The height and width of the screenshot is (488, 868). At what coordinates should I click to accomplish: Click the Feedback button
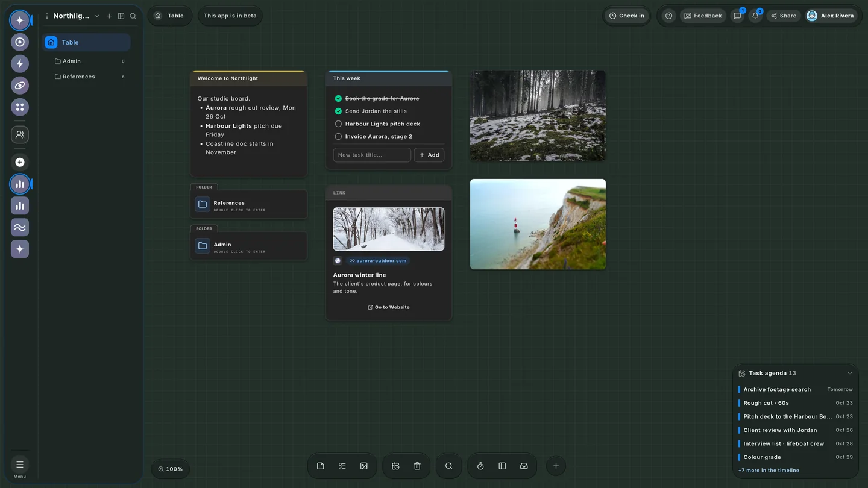(x=703, y=16)
